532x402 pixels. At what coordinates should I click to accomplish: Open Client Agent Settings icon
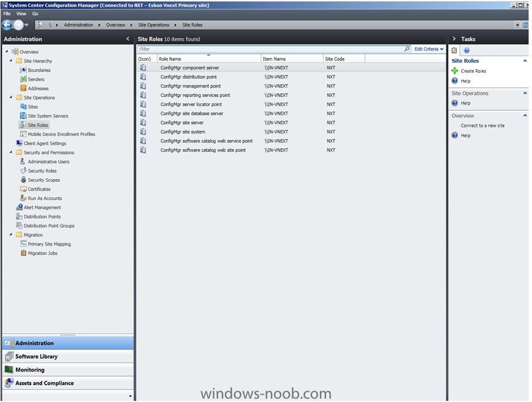point(19,143)
